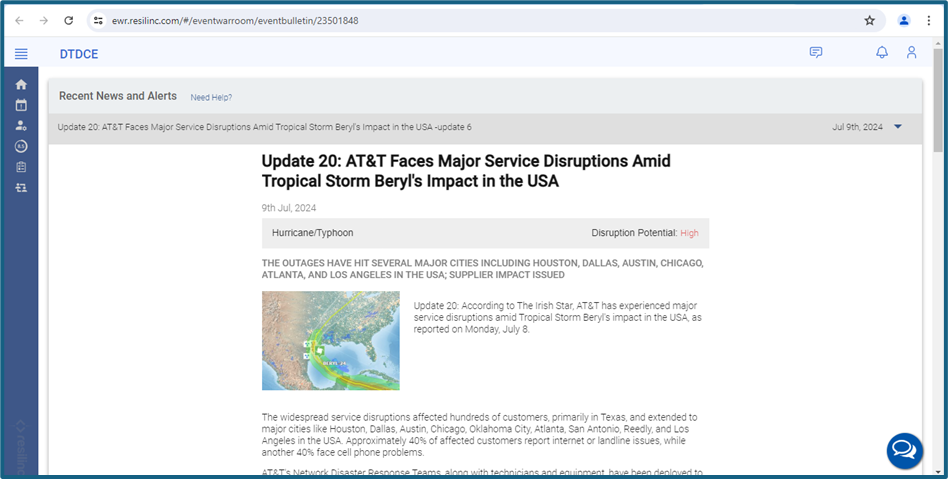This screenshot has width=948, height=479.
Task: Open Chrome profile avatar
Action: pos(904,21)
